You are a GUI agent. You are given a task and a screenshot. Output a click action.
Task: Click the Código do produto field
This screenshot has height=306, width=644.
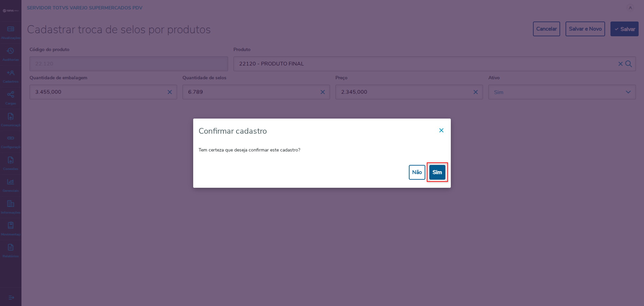(129, 64)
